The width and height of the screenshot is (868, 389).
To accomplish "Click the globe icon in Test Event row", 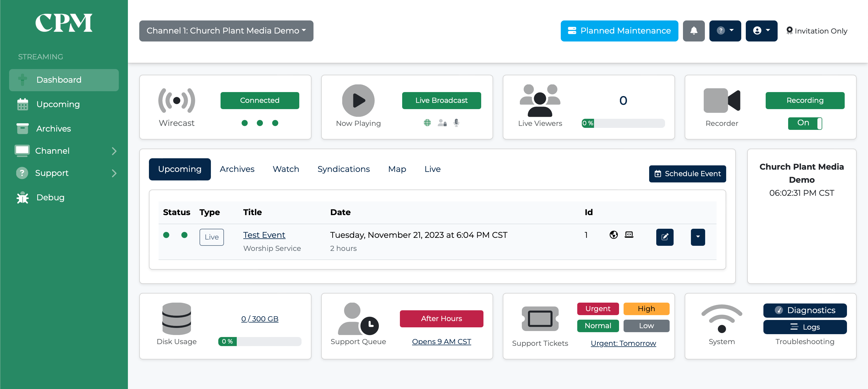I will click(614, 235).
